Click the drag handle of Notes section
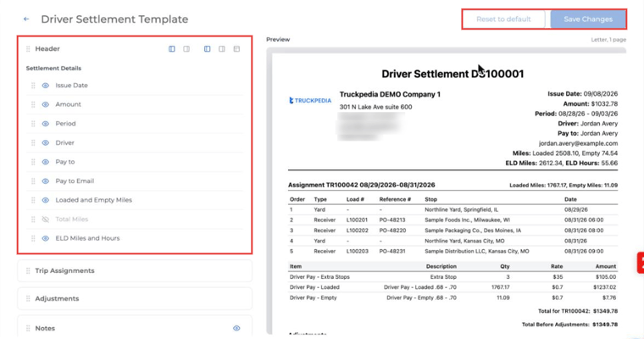This screenshot has height=339, width=644. pos(28,328)
